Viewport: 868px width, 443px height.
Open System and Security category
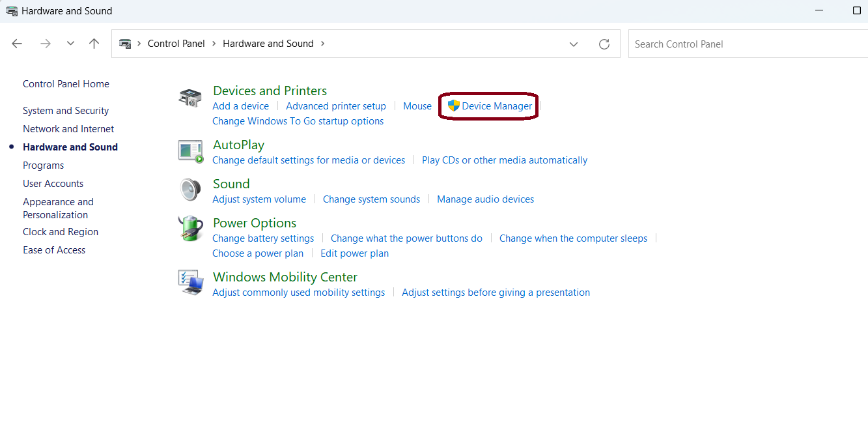tap(66, 111)
